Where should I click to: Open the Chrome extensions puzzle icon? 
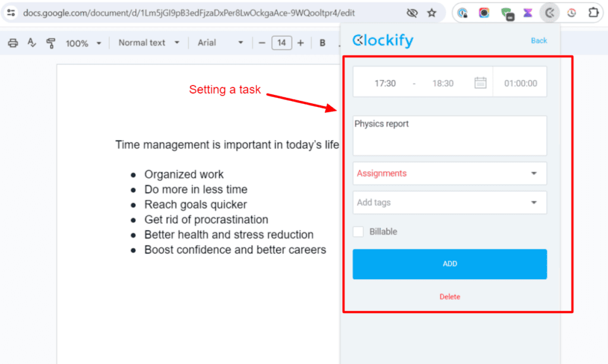[593, 12]
